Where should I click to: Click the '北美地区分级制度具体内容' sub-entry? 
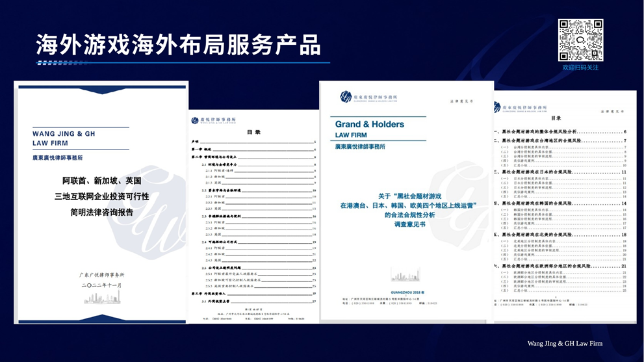point(563,241)
